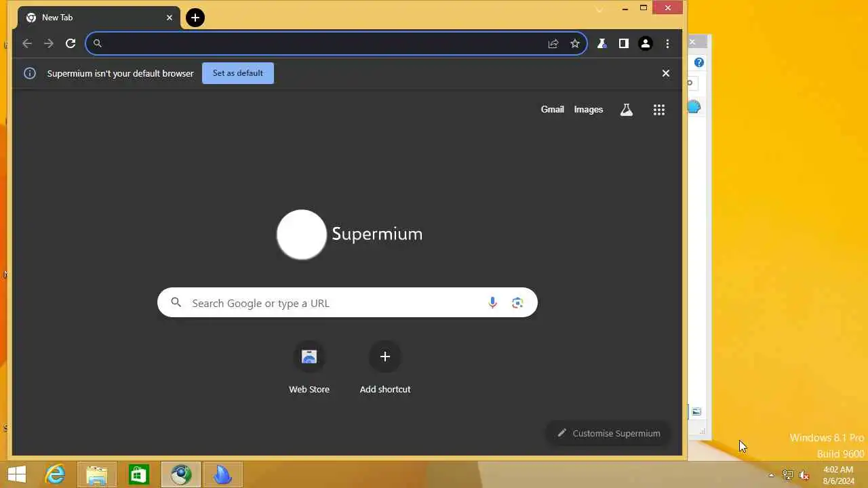Open the profile avatar menu
This screenshot has width=868, height=488.
(x=646, y=43)
